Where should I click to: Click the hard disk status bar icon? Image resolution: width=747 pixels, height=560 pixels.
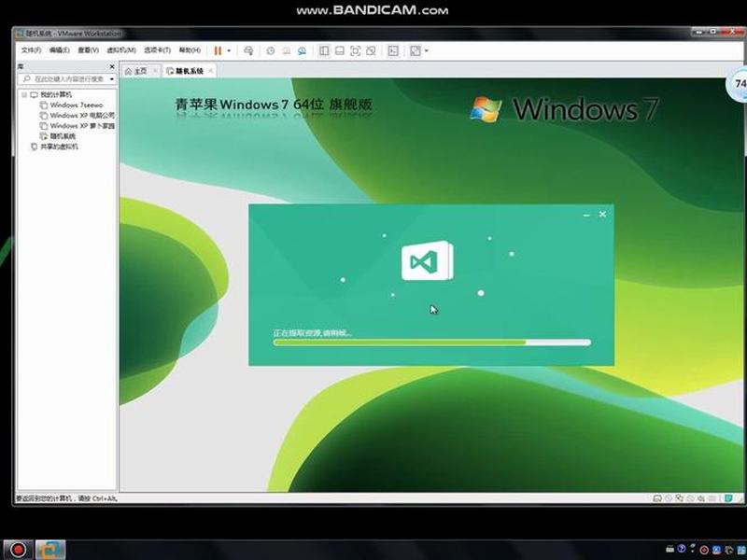coord(657,498)
